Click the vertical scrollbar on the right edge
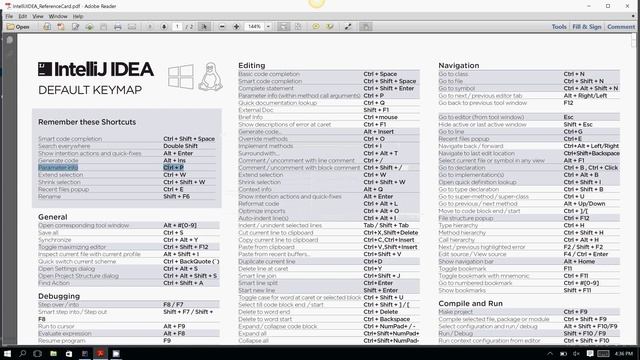640x360 pixels. 633,188
